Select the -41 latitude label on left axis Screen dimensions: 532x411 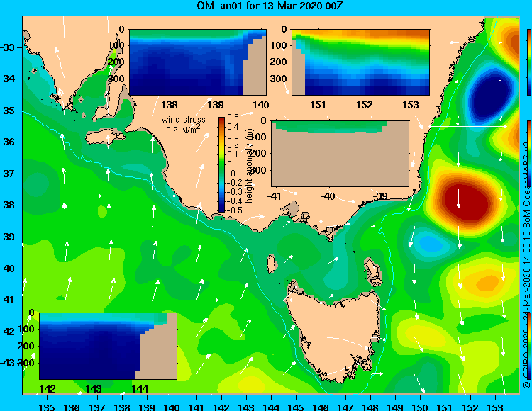click(x=8, y=300)
